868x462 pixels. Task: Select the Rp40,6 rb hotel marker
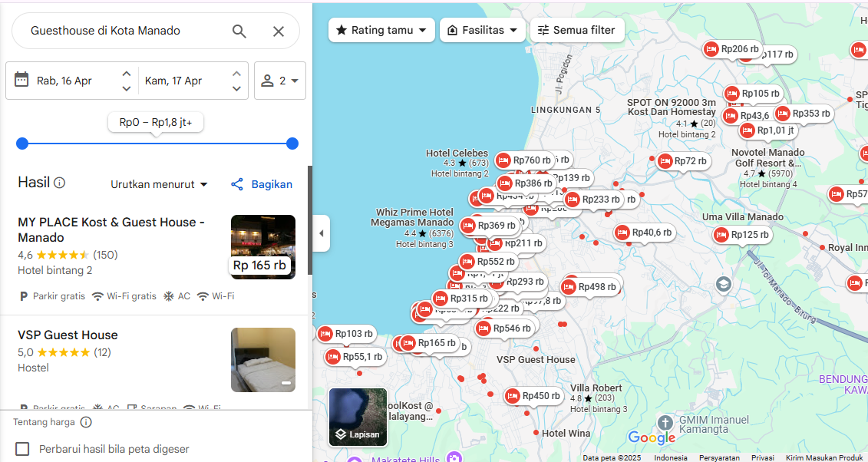pyautogui.click(x=645, y=233)
